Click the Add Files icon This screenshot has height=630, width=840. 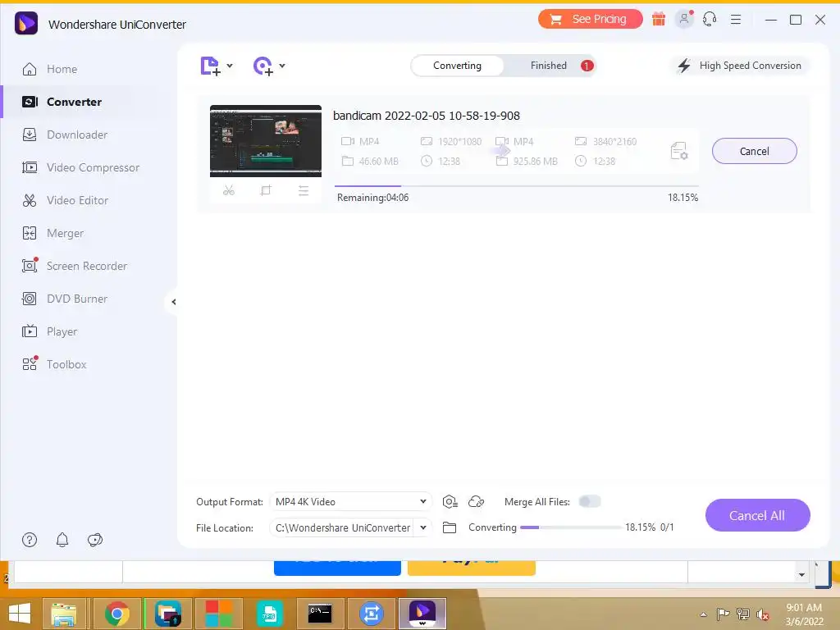click(210, 66)
